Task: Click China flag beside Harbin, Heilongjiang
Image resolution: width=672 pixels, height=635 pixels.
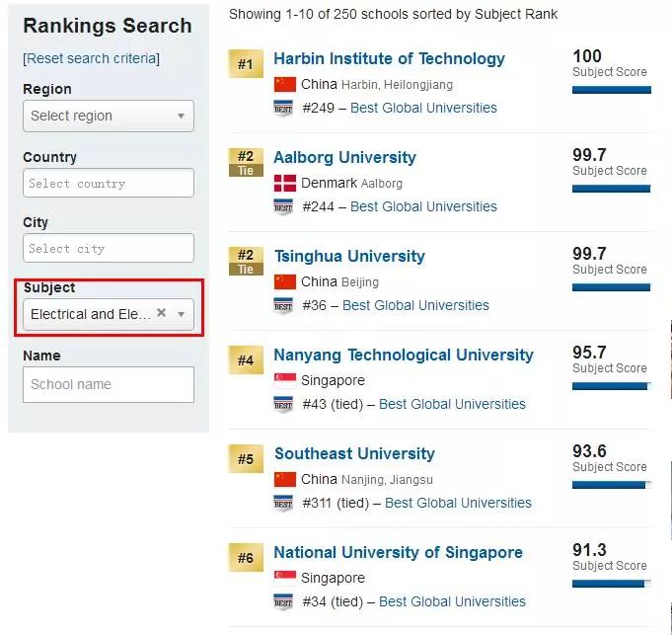Action: point(284,85)
